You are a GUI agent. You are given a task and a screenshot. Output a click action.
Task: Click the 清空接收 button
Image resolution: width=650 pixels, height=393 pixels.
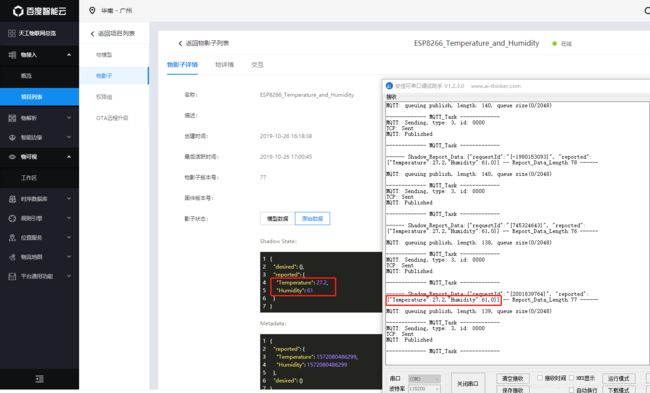tap(512, 378)
